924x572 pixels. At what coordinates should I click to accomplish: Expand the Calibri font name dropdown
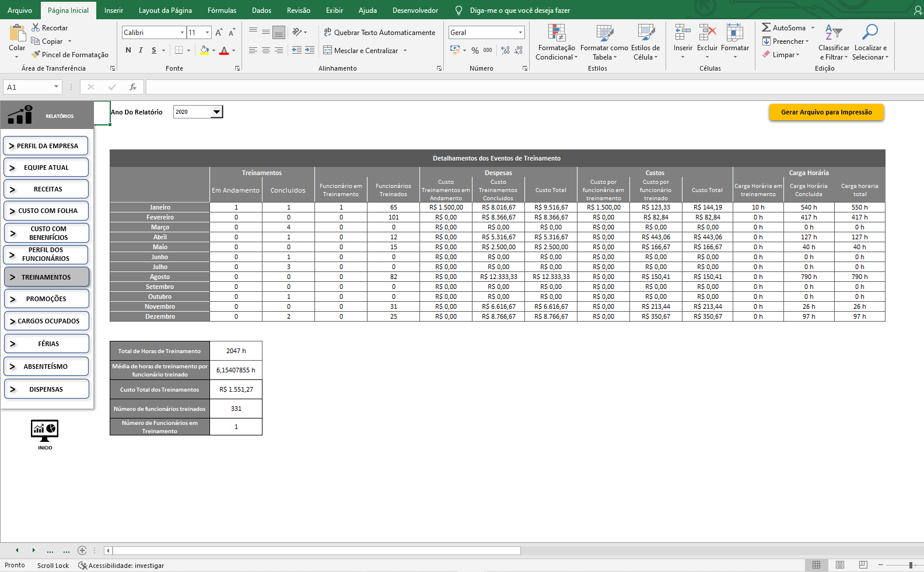(182, 33)
